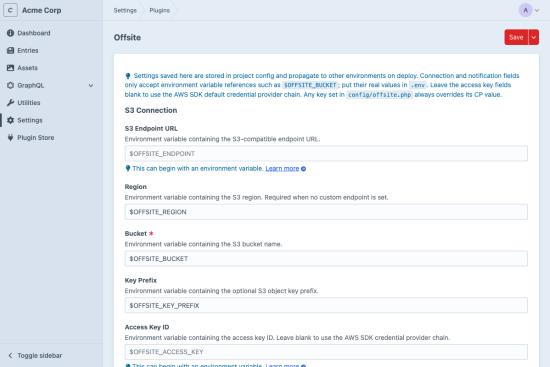Click the Access Key ID label
The width and height of the screenshot is (550, 367).
pos(147,327)
